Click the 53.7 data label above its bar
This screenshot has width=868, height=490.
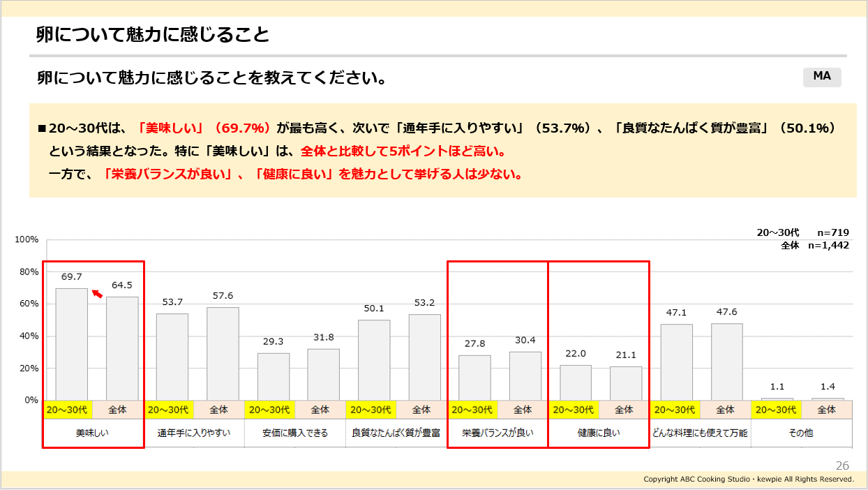pyautogui.click(x=172, y=302)
